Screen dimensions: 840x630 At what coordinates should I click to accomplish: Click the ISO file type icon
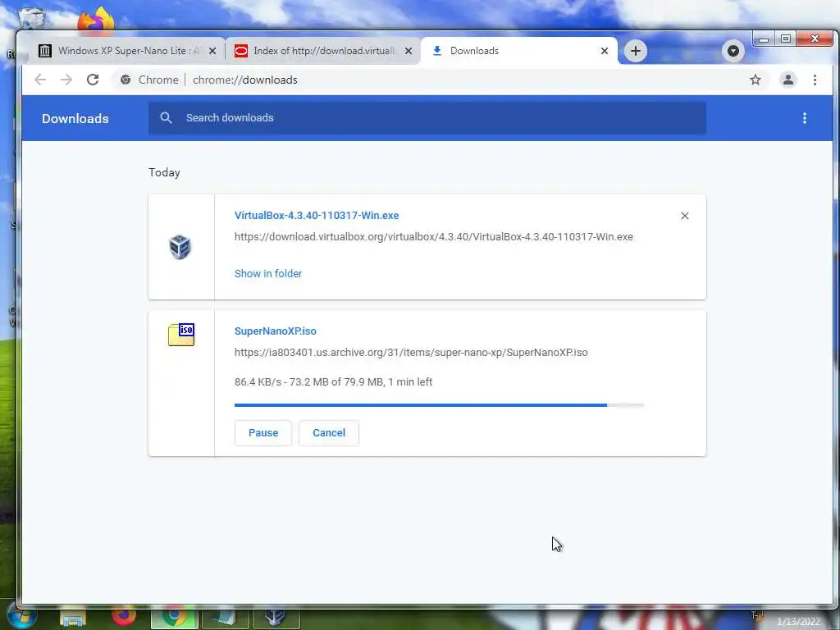[x=181, y=335]
